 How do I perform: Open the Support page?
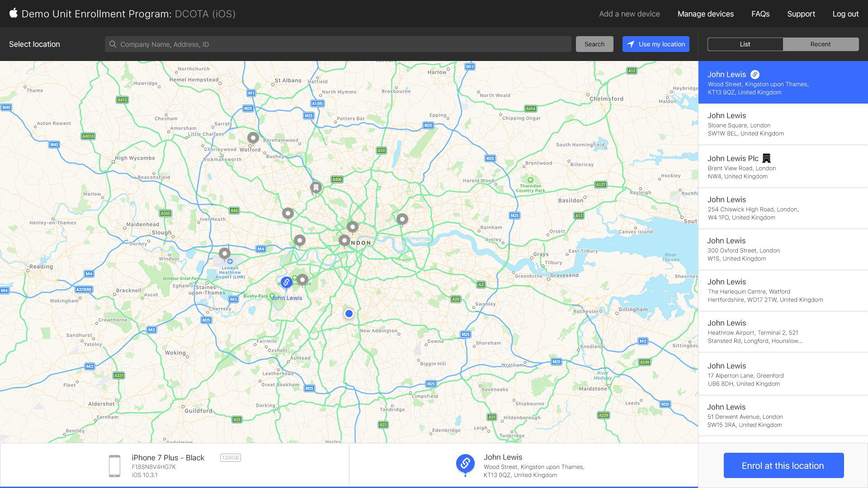tap(801, 14)
